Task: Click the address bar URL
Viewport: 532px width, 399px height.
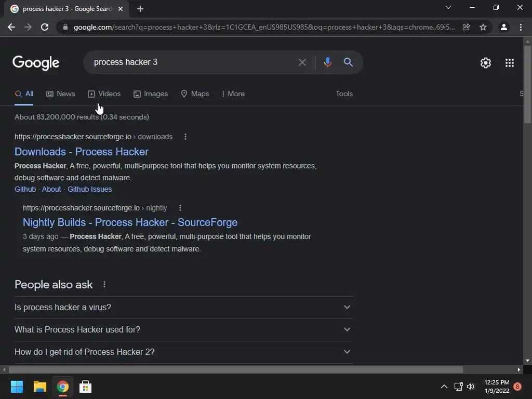Action: coord(264,27)
